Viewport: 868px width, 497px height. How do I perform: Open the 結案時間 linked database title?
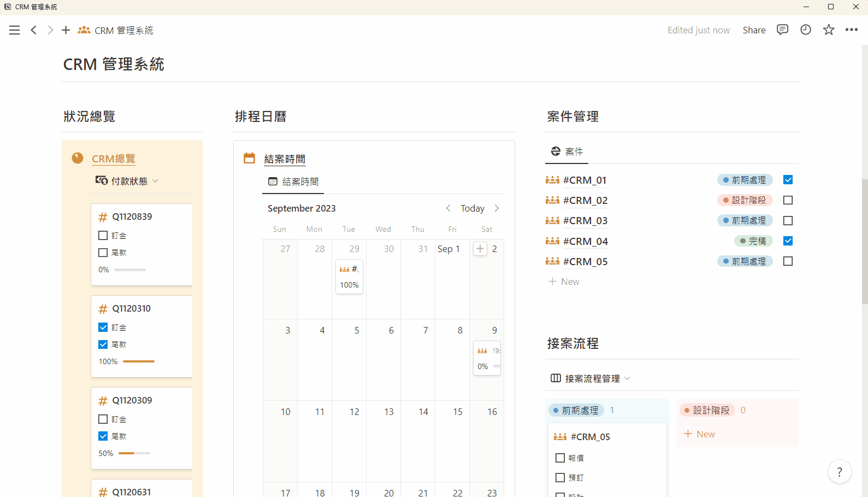coord(285,159)
